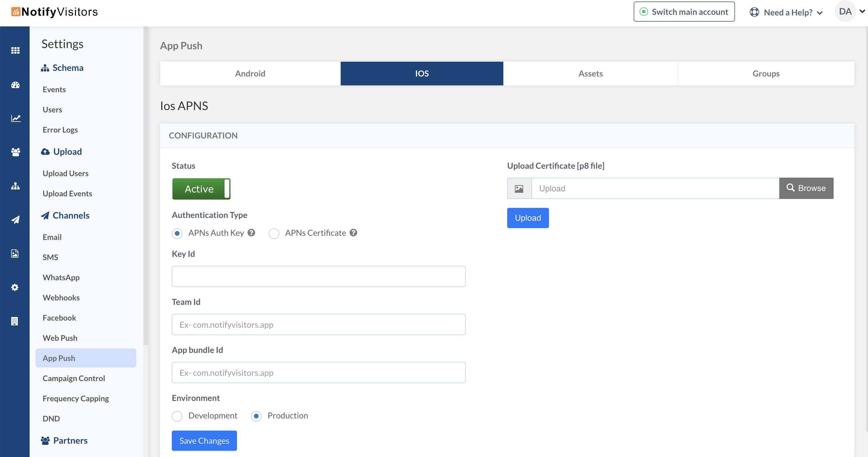The image size is (868, 457).
Task: Open the settings gear sidebar icon
Action: 15,287
